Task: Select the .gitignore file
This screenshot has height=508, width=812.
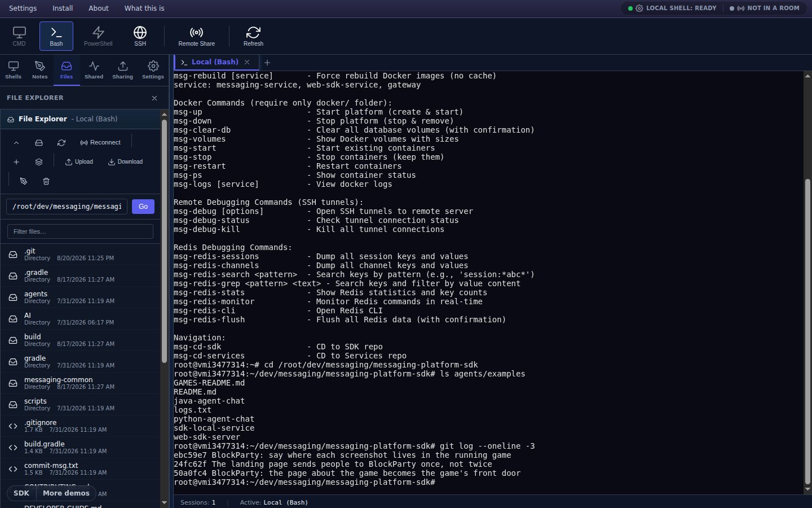Action: [x=80, y=426]
